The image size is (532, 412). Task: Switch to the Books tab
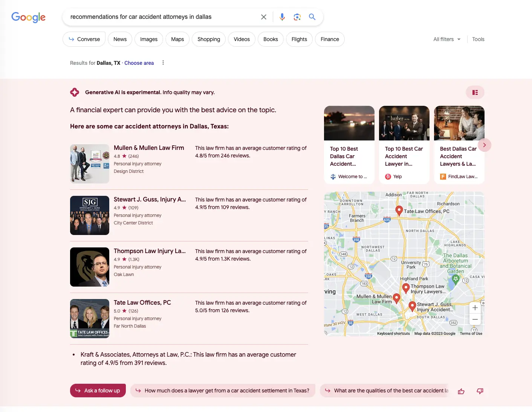[271, 39]
